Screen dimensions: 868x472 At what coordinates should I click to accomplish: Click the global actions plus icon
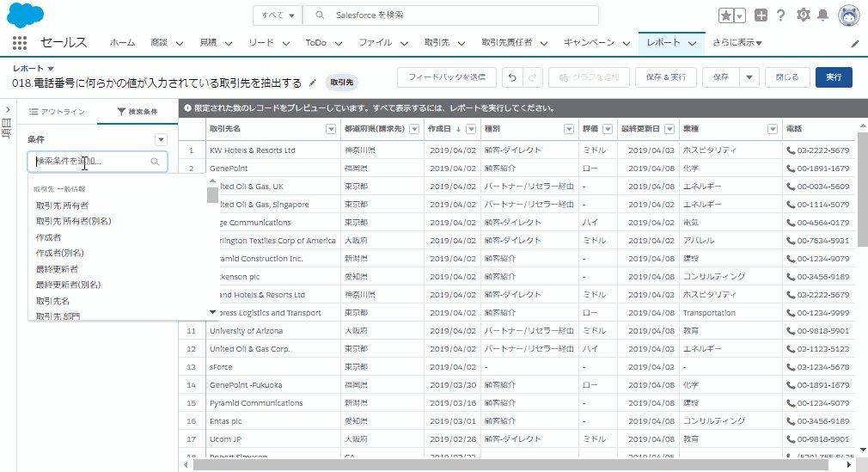tap(761, 15)
